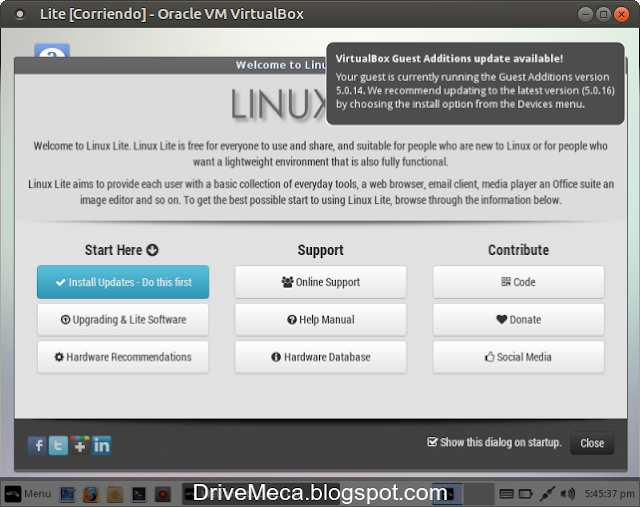Launch the terminal from the taskbar
This screenshot has height=507, width=640.
pyautogui.click(x=139, y=494)
